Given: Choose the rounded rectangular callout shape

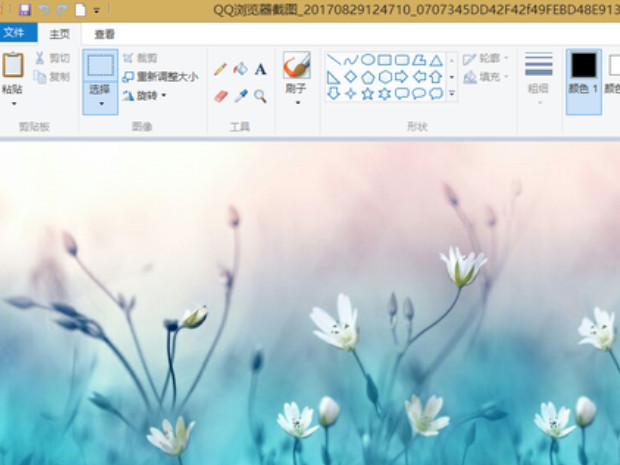Looking at the screenshot, I should click(x=402, y=94).
